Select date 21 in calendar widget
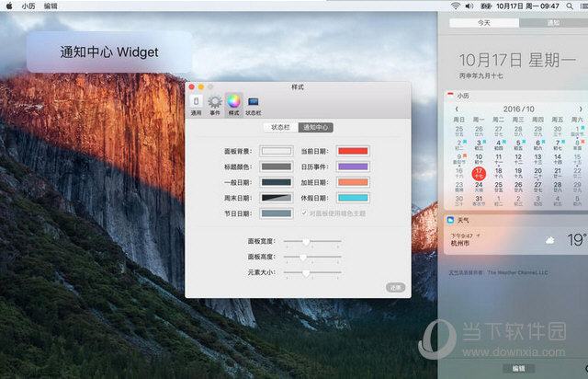 point(558,173)
